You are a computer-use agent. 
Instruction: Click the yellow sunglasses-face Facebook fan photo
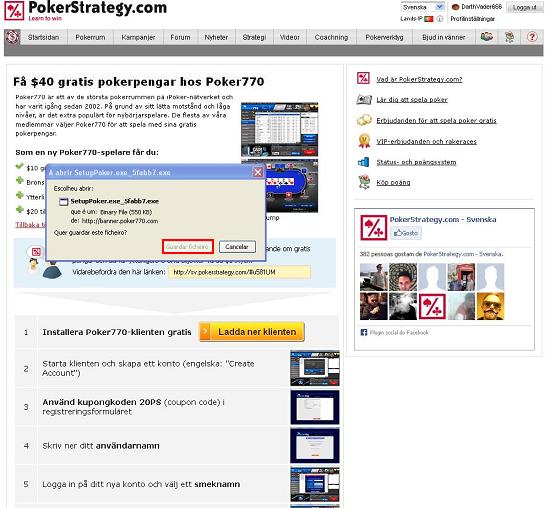(490, 306)
